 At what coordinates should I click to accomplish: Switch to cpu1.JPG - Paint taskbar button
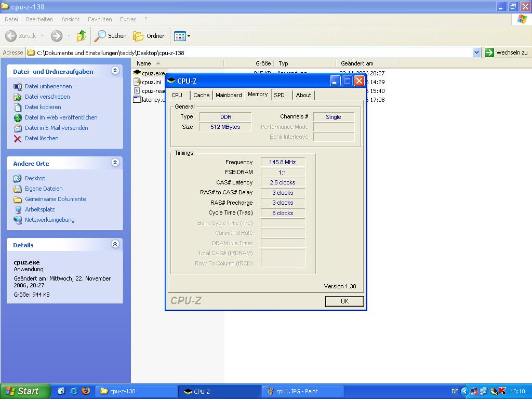[x=303, y=392]
